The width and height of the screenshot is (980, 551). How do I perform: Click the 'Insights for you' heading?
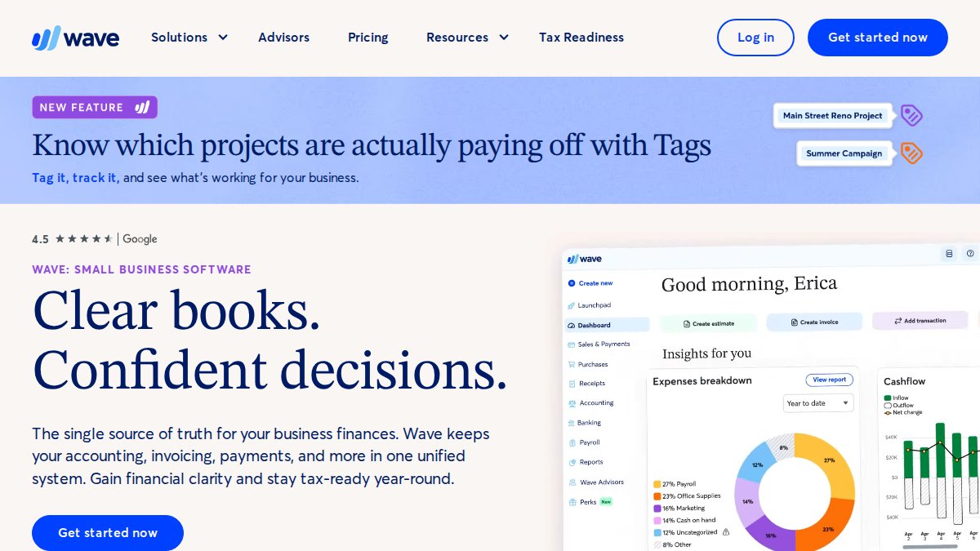pyautogui.click(x=706, y=354)
